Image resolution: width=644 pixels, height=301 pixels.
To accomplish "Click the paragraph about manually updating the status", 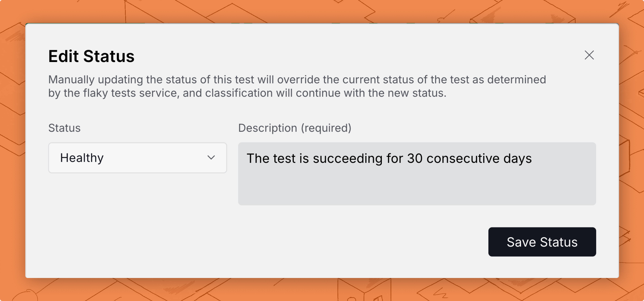I will tap(297, 86).
